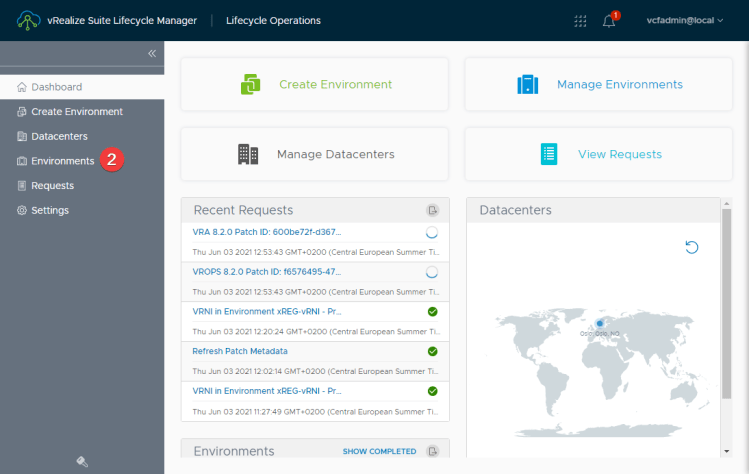Open Datacenters from the sidebar
This screenshot has width=749, height=474.
(59, 136)
